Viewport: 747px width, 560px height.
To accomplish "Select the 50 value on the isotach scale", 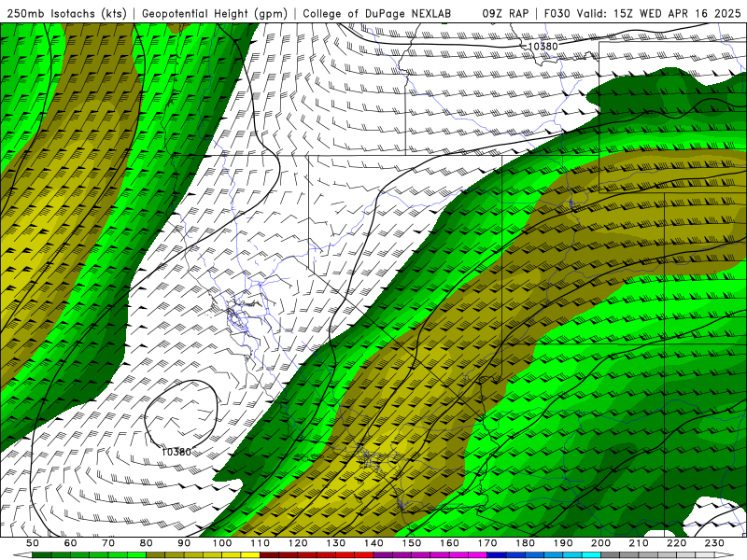I will (33, 543).
